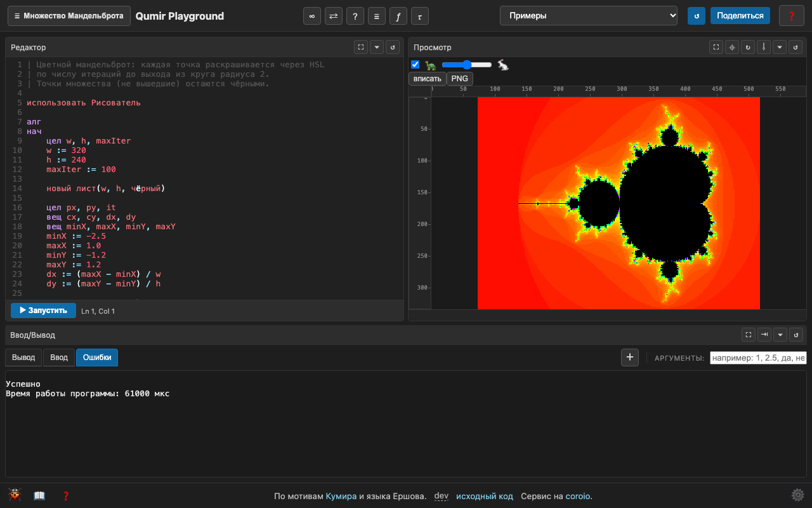This screenshot has height=508, width=812.
Task: Click the italic f function icon
Action: tap(398, 16)
